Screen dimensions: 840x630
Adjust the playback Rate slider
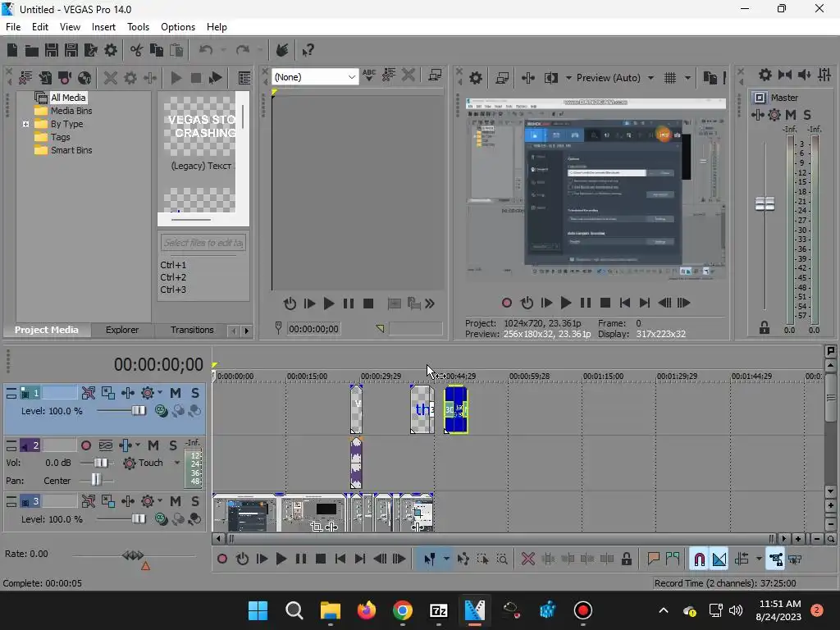(x=134, y=555)
